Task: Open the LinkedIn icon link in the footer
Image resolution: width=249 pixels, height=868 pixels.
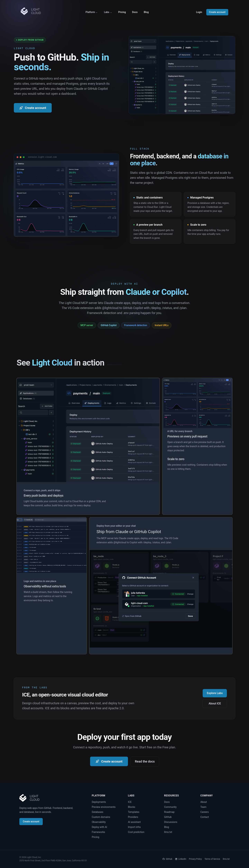Action: (x=181, y=859)
